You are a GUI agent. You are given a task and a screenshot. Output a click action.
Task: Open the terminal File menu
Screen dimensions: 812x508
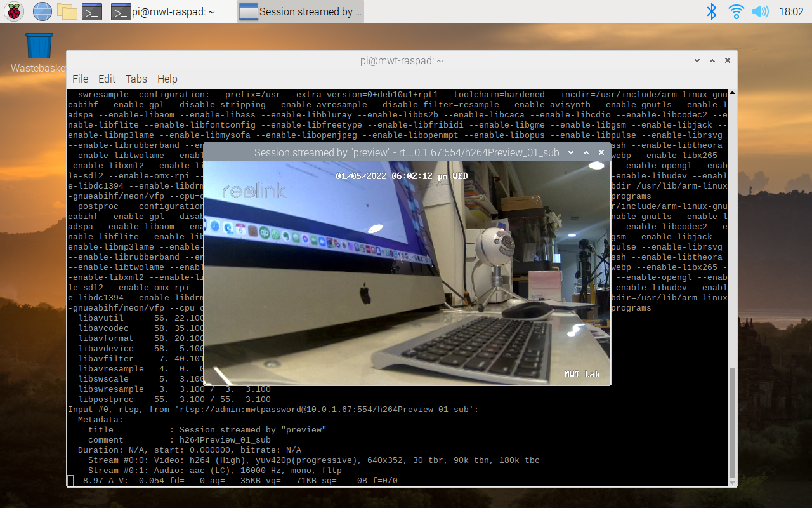coord(81,79)
